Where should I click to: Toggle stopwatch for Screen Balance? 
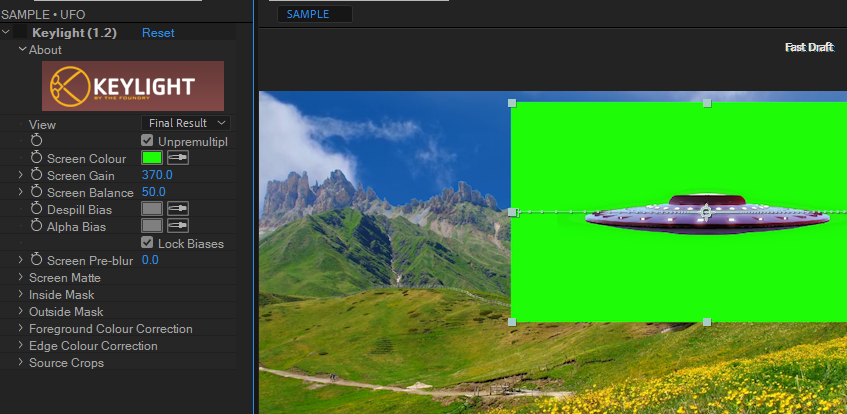coord(36,192)
